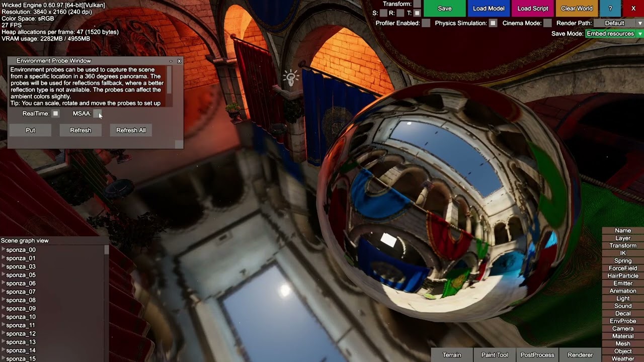Open the Save Mode dropdown arrow
Viewport: 644px width, 362px height.
[640, 34]
